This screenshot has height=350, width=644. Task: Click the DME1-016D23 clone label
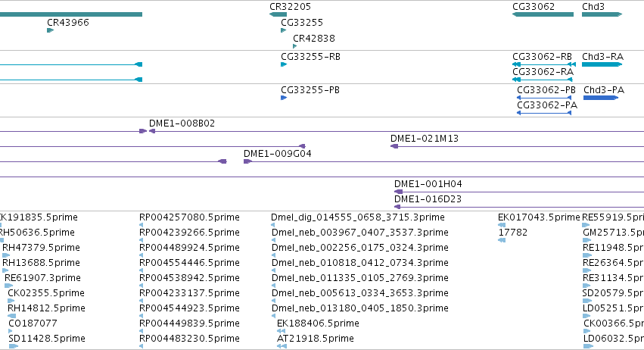click(428, 199)
